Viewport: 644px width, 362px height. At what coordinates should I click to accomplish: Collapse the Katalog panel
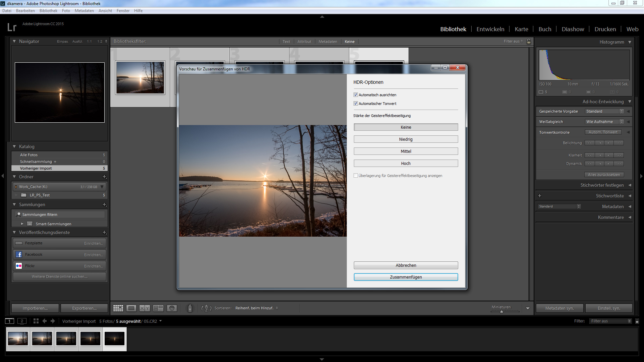pos(14,146)
